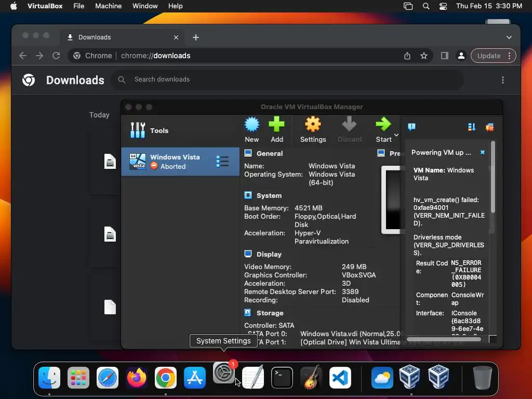Open Visual Studio Code from the Dock
Screen dimensions: 532x399
coord(340,377)
